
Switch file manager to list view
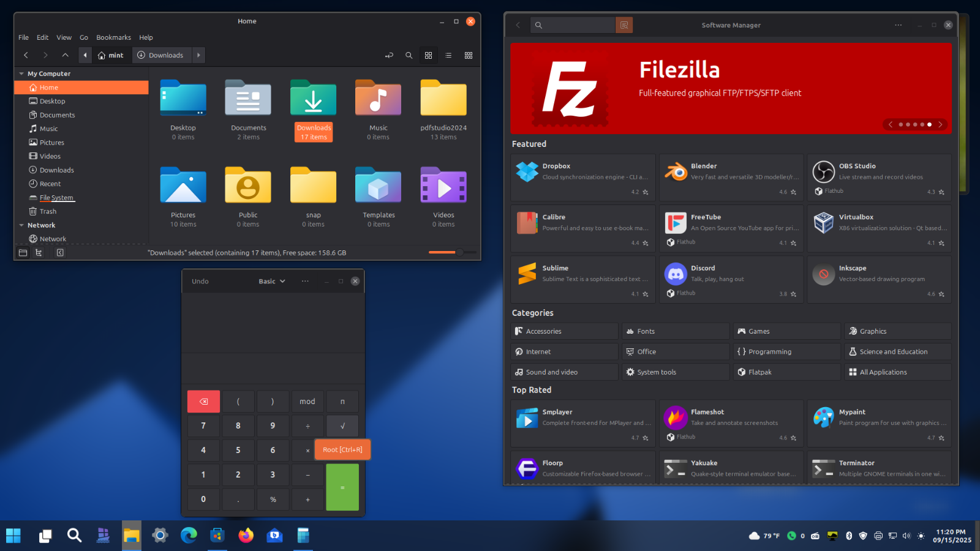[x=448, y=55]
